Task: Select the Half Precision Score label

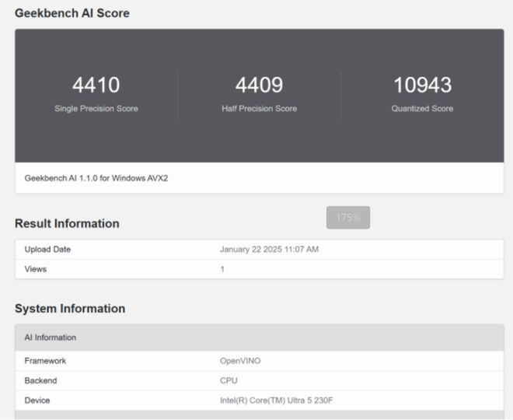Action: coord(259,109)
